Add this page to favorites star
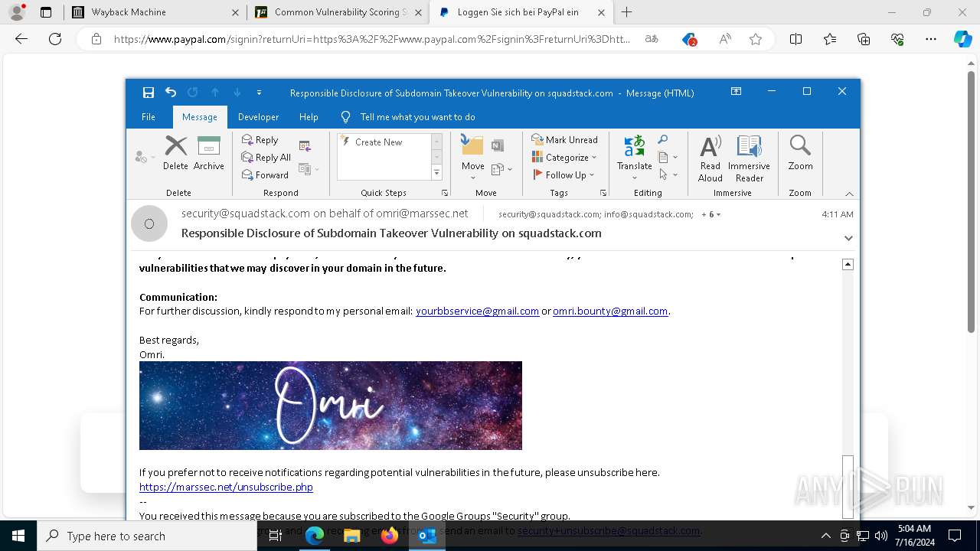980x551 pixels. [756, 39]
